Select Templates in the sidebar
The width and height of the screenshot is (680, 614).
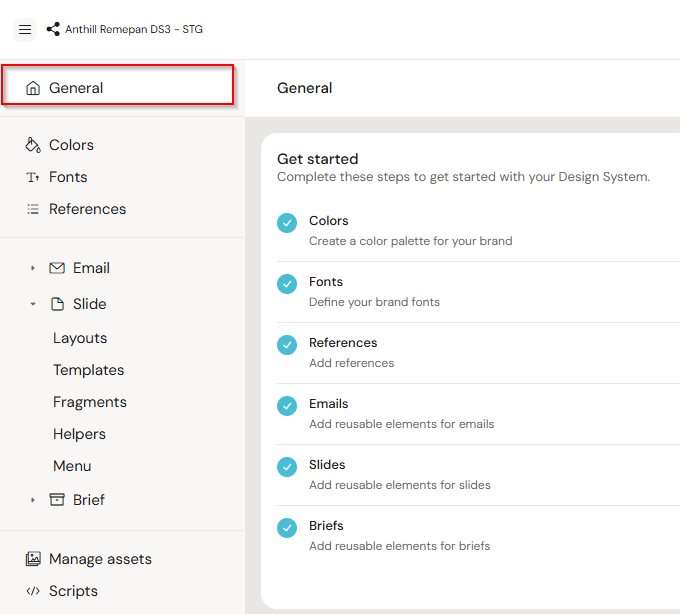pos(88,370)
